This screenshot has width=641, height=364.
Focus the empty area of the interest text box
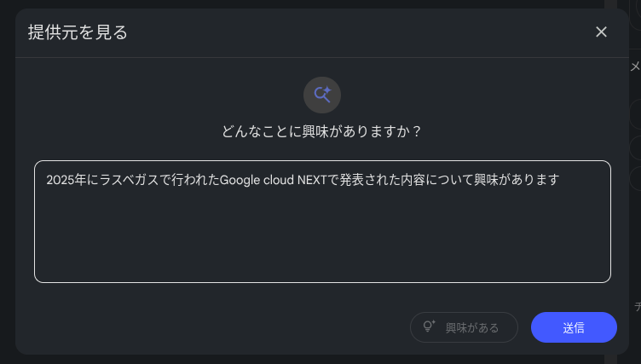pos(322,237)
